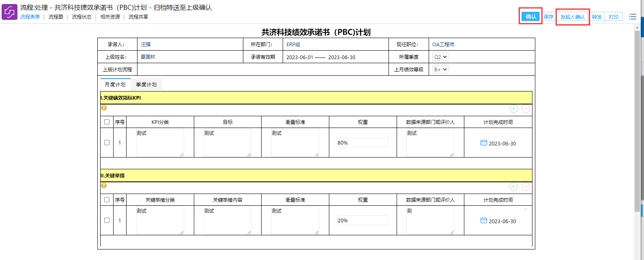The width and height of the screenshot is (644, 260).
Task: Open the 流程状态 link
Action: [82, 17]
